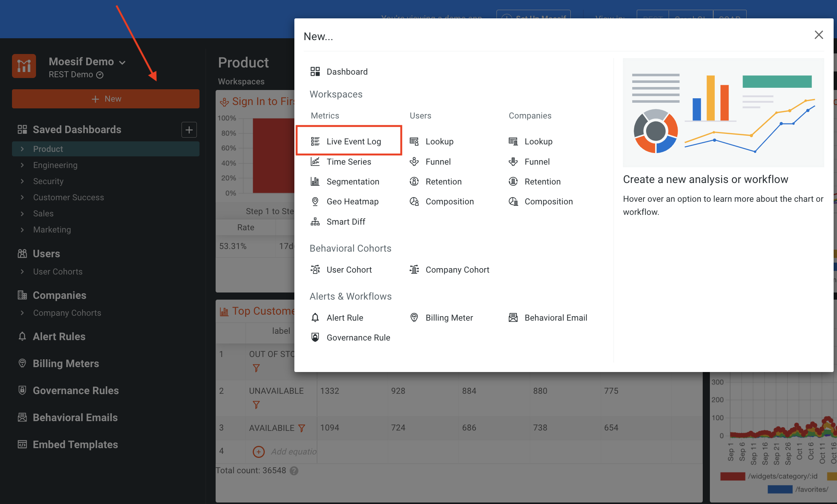The image size is (837, 504).
Task: Click the Governance Rule shield icon
Action: [315, 337]
